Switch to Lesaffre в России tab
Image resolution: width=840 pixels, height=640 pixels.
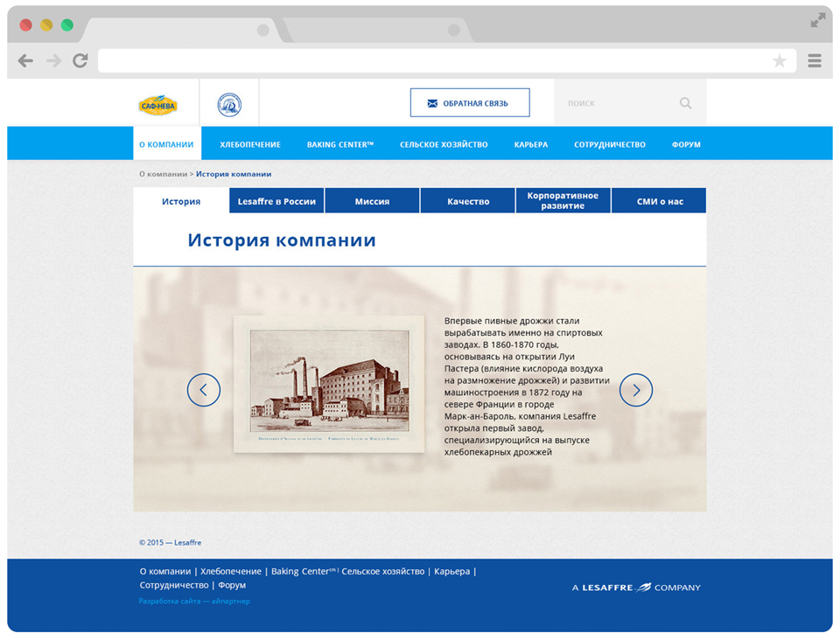[276, 201]
